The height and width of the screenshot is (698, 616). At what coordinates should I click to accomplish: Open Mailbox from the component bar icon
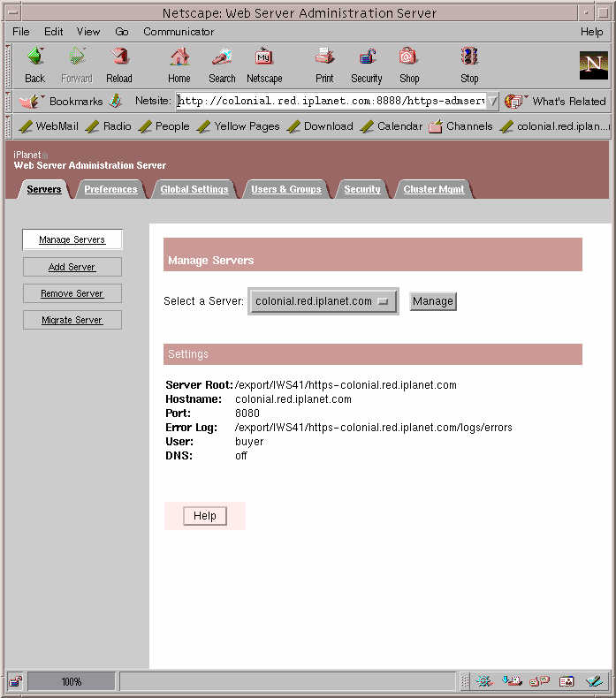pyautogui.click(x=512, y=681)
